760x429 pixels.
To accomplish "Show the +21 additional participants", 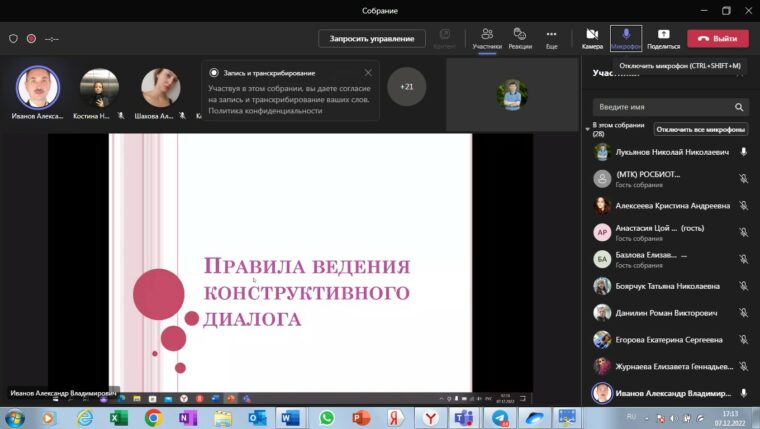I will 406,87.
